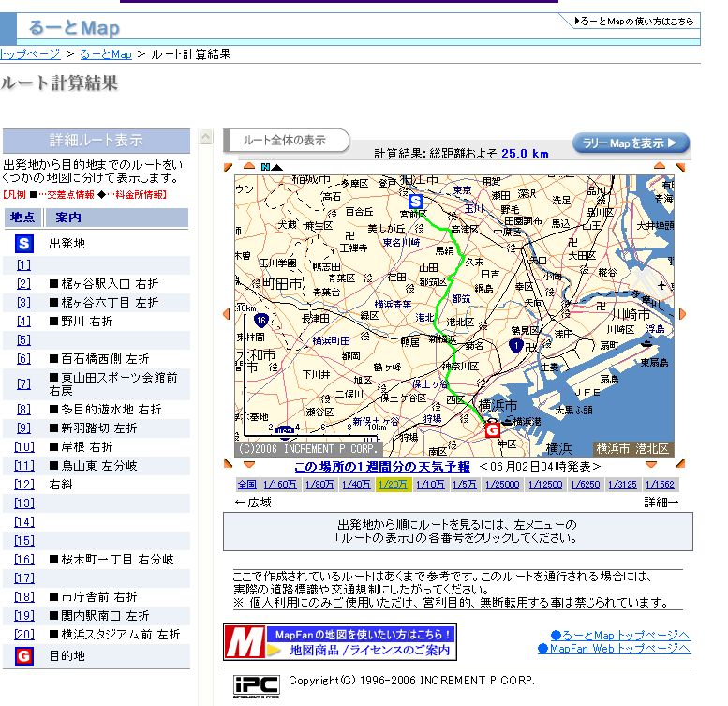Viewport: 728px width, 706px height.
Task: Click the goal G marker on the map
Action: [491, 429]
